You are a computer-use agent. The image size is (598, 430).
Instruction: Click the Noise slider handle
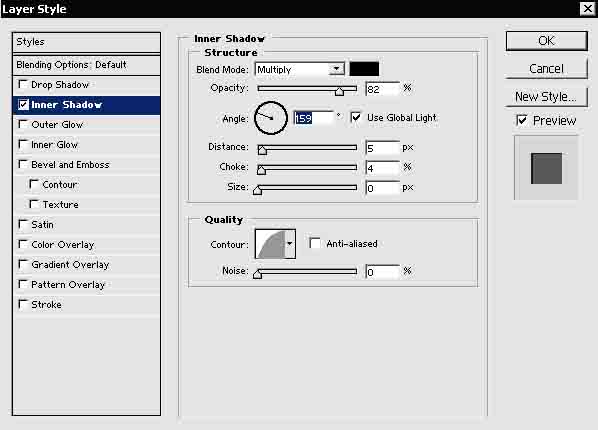pos(257,274)
